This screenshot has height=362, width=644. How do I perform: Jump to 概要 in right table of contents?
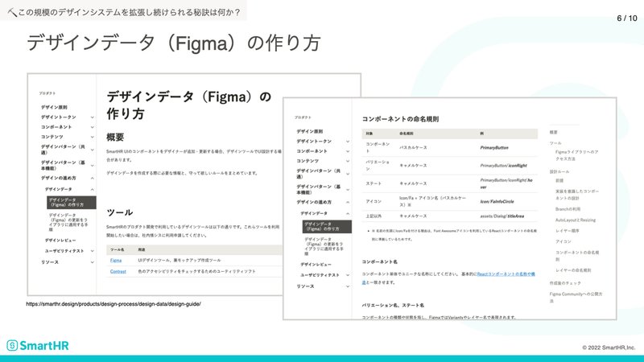(554, 132)
